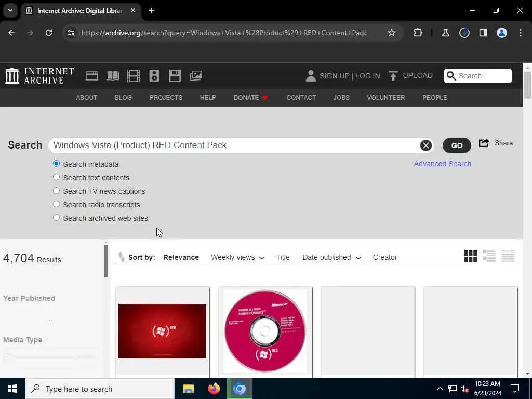The height and width of the screenshot is (399, 532).
Task: Click the Share icon
Action: click(484, 143)
